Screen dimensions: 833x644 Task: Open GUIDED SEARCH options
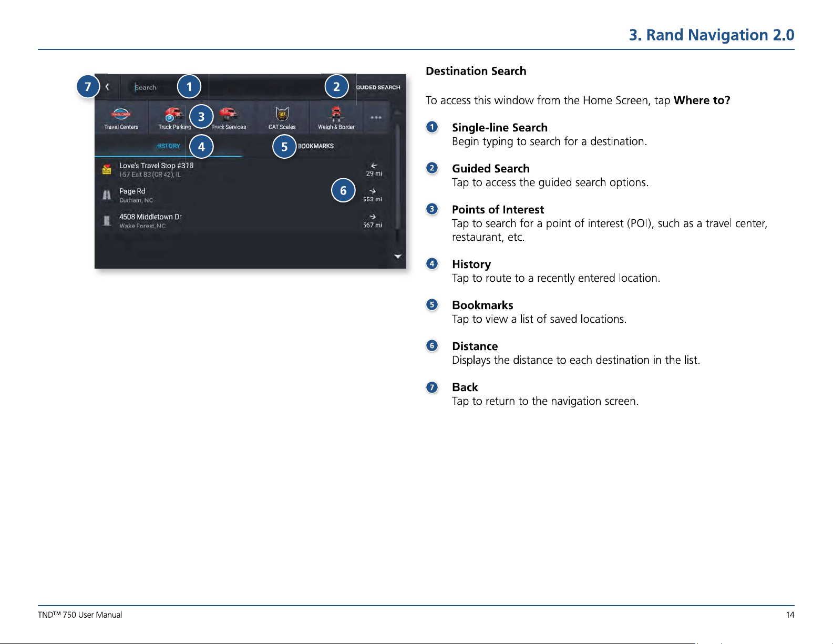point(378,87)
